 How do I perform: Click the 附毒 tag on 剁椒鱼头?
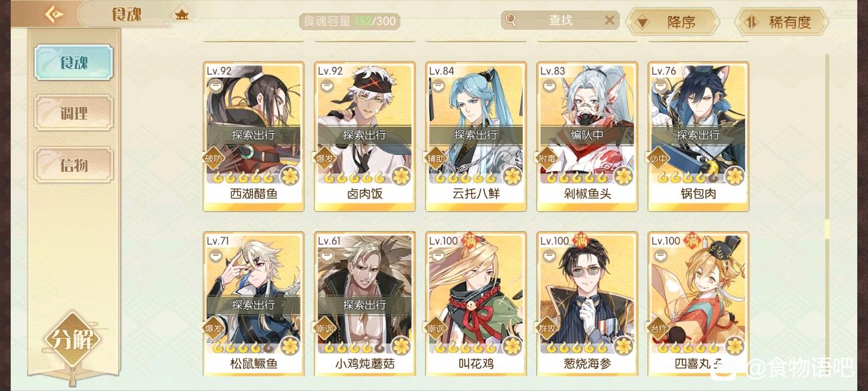pyautogui.click(x=547, y=158)
